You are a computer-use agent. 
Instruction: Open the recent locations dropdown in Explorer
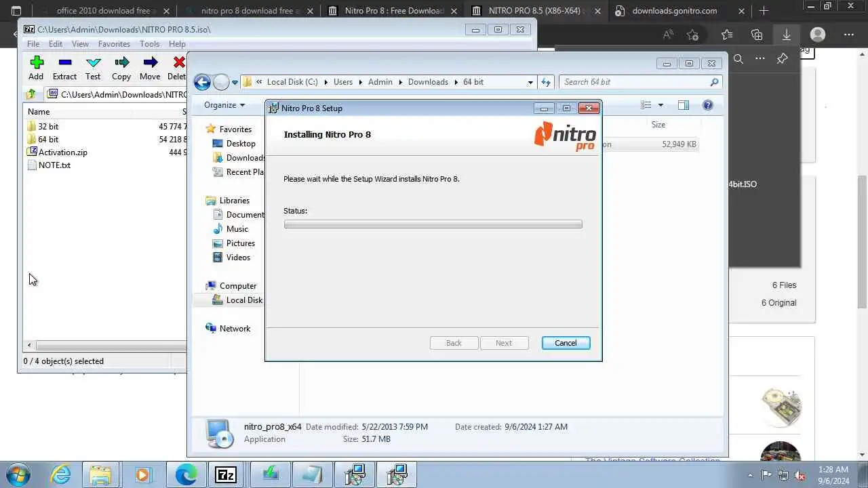click(x=235, y=82)
